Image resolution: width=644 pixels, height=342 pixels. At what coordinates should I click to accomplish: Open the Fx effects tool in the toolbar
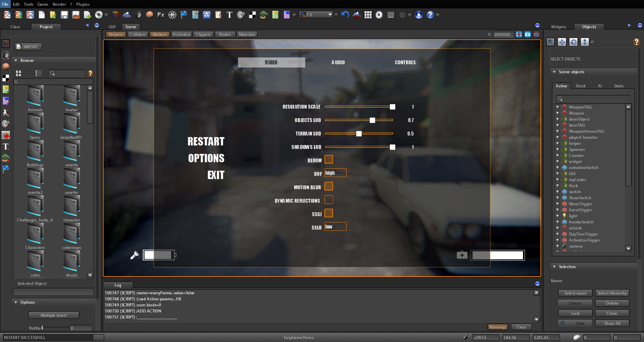click(160, 15)
